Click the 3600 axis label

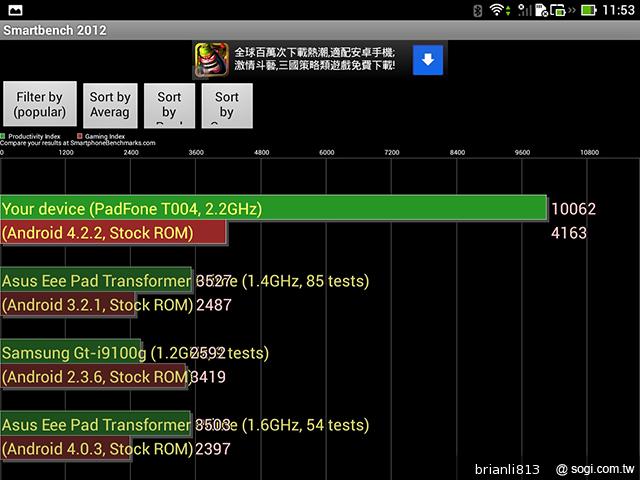(196, 152)
